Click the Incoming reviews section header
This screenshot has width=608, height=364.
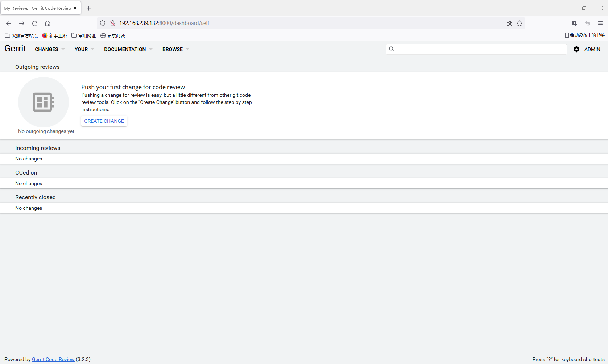[38, 148]
